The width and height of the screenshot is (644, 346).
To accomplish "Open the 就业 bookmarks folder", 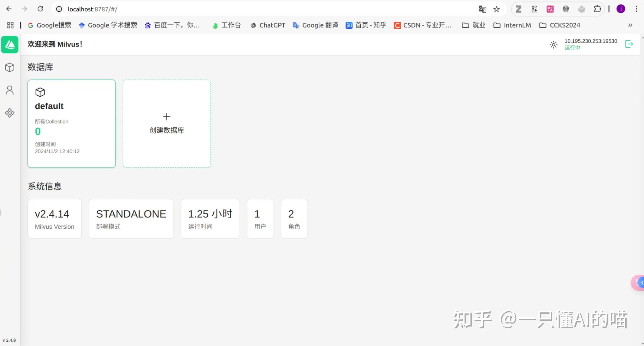I will coord(473,25).
